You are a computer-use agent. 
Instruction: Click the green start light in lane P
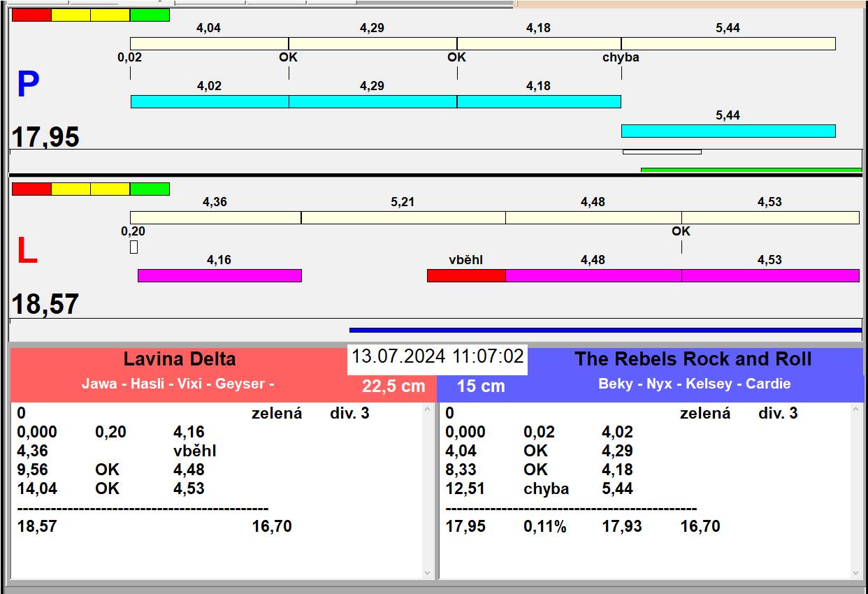click(150, 15)
